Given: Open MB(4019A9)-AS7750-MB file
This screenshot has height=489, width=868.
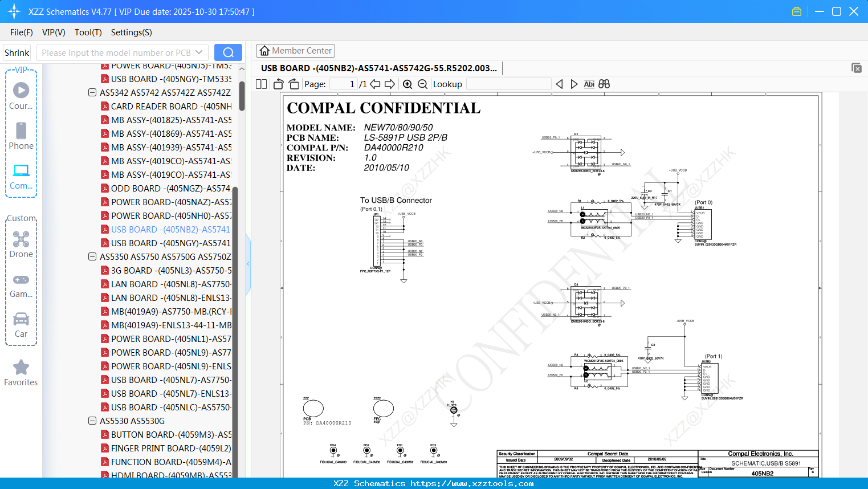Looking at the screenshot, I should [166, 311].
